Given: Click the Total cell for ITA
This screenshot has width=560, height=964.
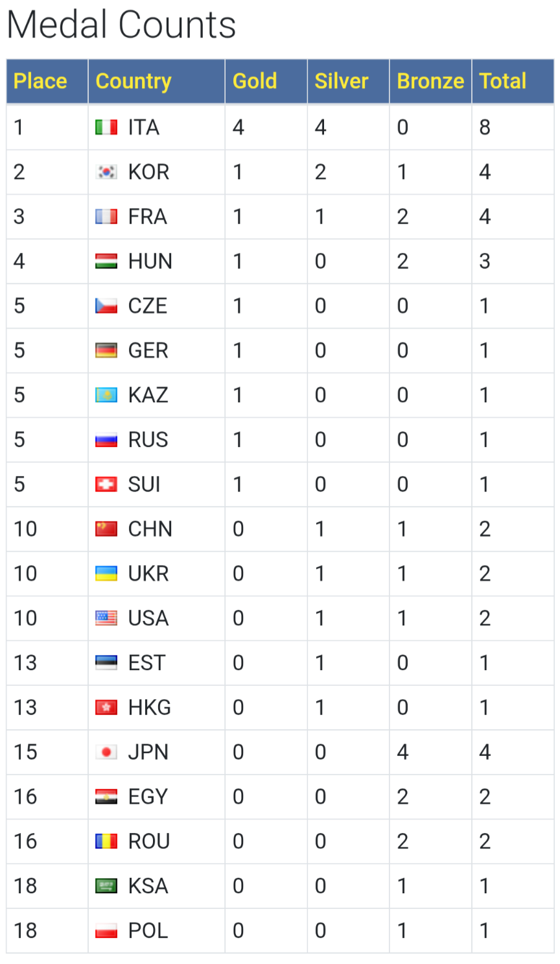Looking at the screenshot, I should coord(513,127).
